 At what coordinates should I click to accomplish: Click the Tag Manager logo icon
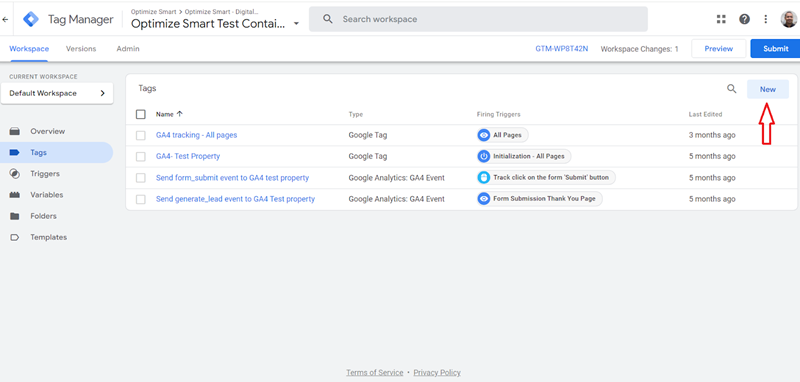click(x=31, y=19)
